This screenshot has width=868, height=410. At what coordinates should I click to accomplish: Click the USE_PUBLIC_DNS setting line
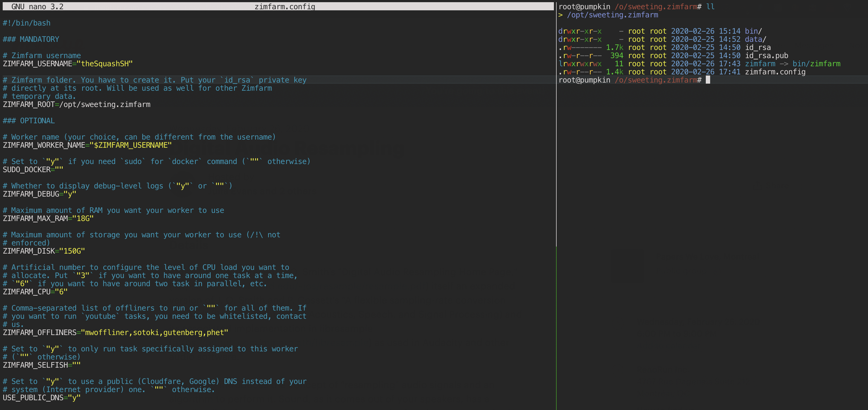click(x=40, y=398)
